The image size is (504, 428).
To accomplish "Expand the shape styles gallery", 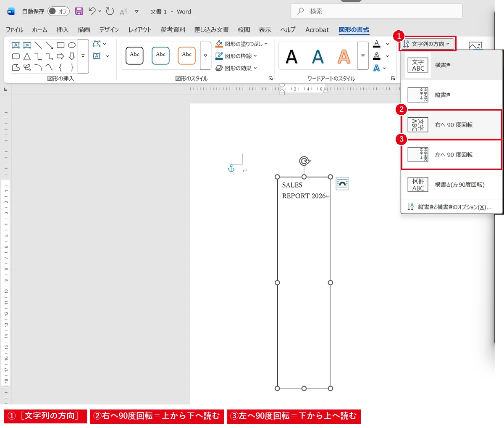I will [205, 55].
